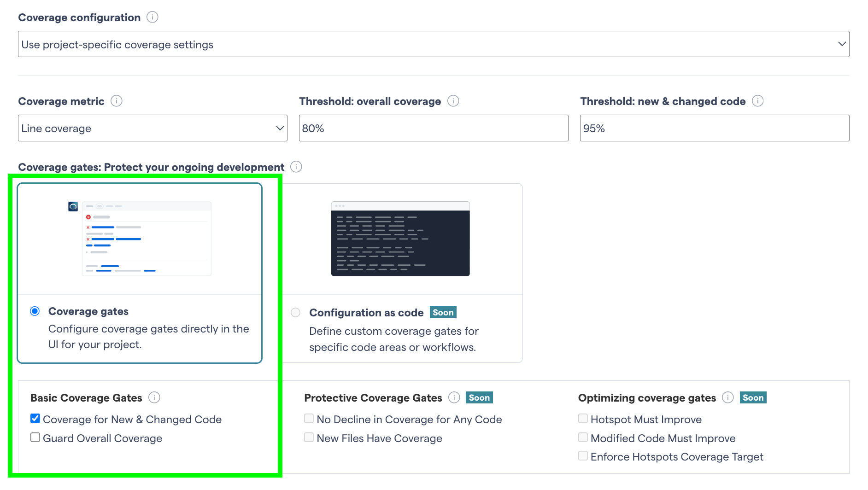Show info for Threshold: overall coverage
This screenshot has height=490, width=868.
click(x=453, y=101)
